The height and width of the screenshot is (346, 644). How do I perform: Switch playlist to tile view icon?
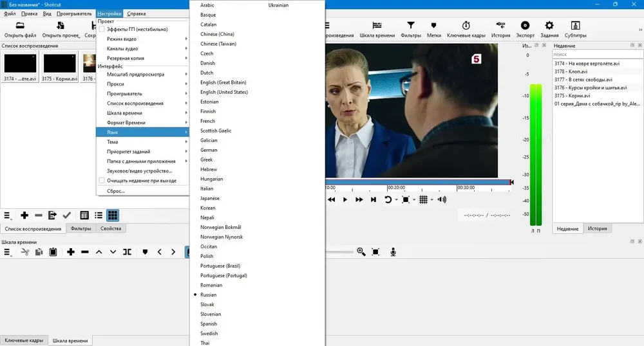click(113, 215)
